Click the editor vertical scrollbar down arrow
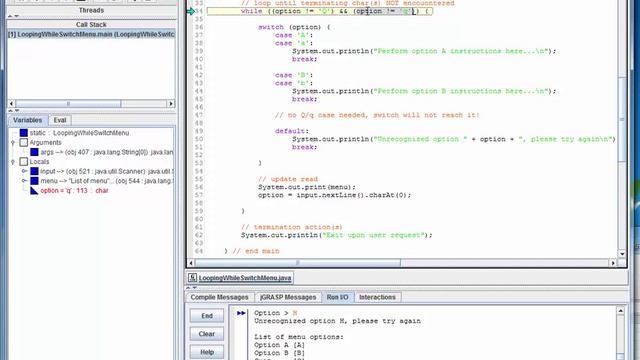 tap(622, 254)
